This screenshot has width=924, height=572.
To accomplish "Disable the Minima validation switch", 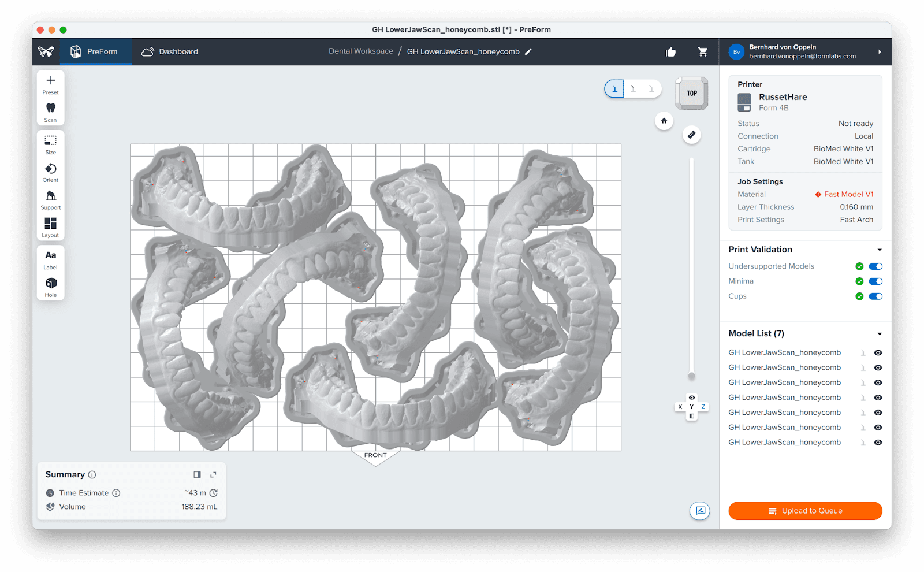I will 875,281.
